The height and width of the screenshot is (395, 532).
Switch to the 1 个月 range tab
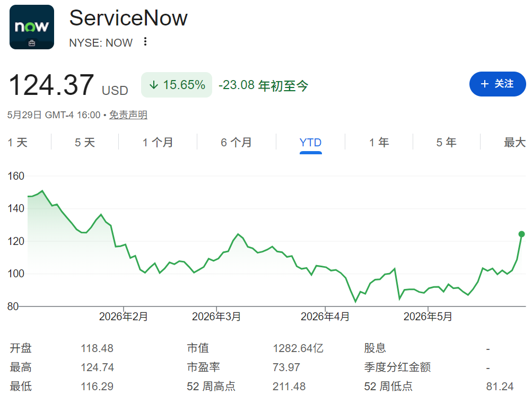pyautogui.click(x=158, y=143)
